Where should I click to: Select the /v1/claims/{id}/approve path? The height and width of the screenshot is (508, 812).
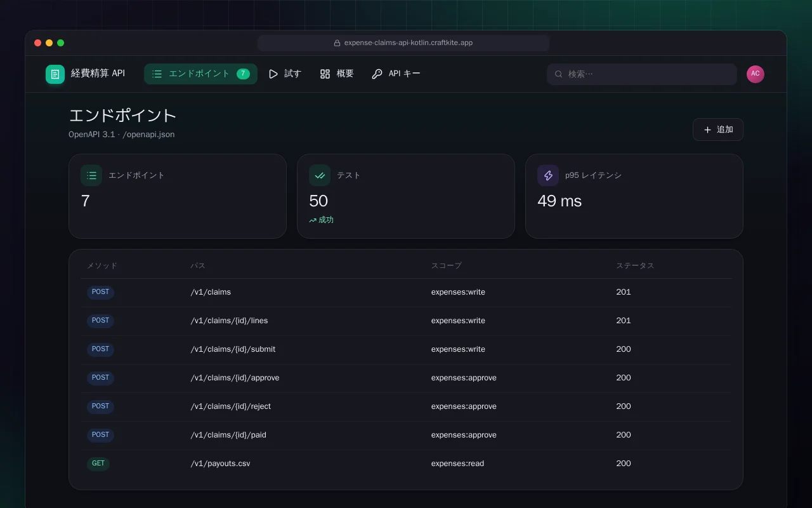point(235,378)
